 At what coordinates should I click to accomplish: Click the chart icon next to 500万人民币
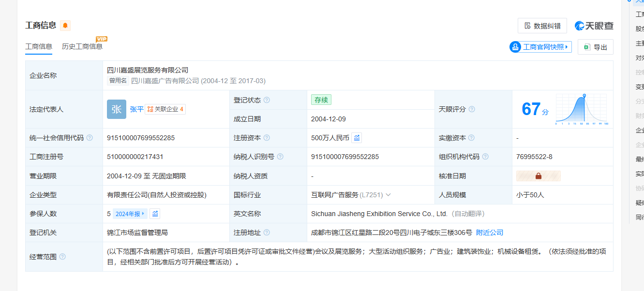(x=357, y=138)
